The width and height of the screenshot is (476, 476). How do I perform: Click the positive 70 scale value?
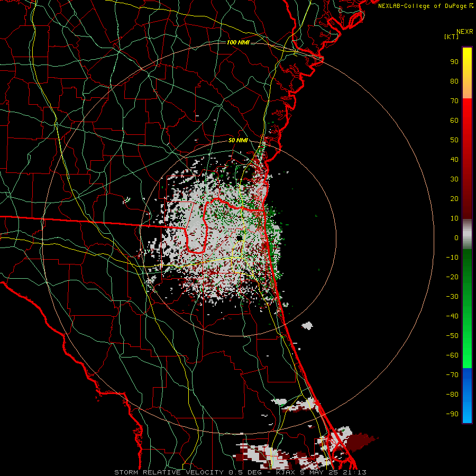pos(454,101)
